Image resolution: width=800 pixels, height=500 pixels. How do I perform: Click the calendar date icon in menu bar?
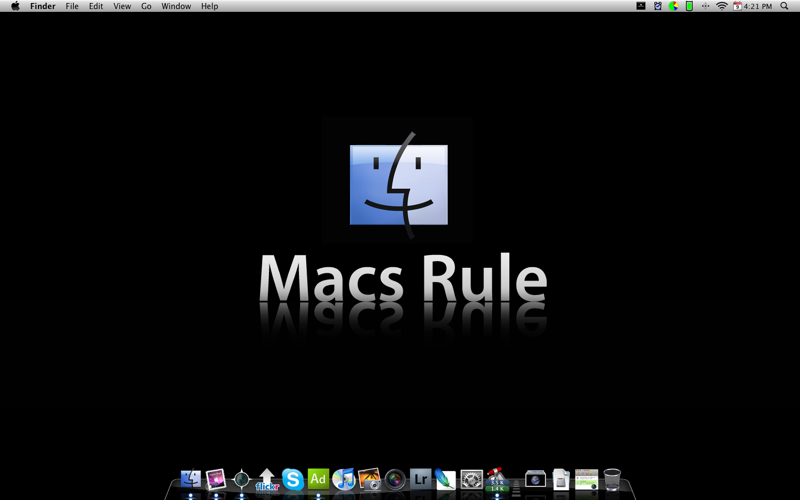(x=737, y=6)
